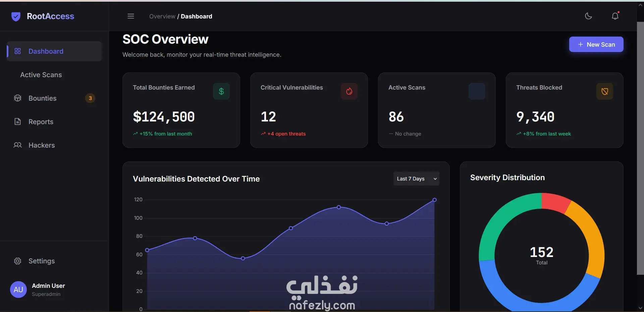
Task: Click the Severity Distribution title
Action: (x=507, y=177)
